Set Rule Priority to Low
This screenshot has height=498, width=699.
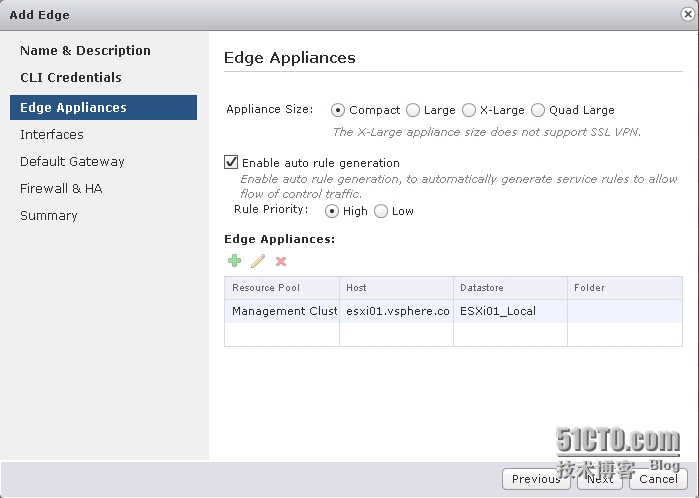(x=381, y=211)
